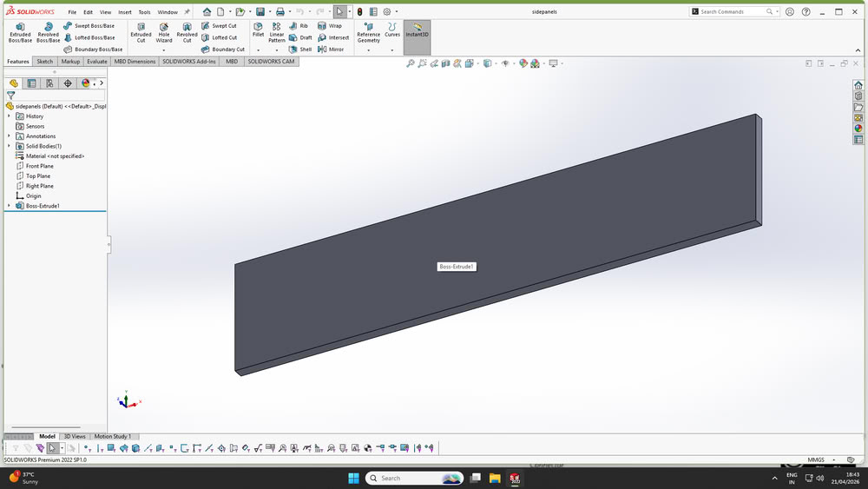
Task: Open the Motion Study 1 tab
Action: coord(112,436)
